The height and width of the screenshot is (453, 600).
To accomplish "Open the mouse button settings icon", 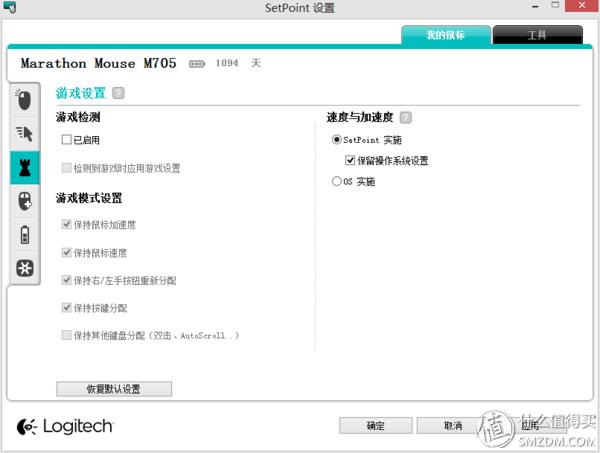I will click(24, 99).
